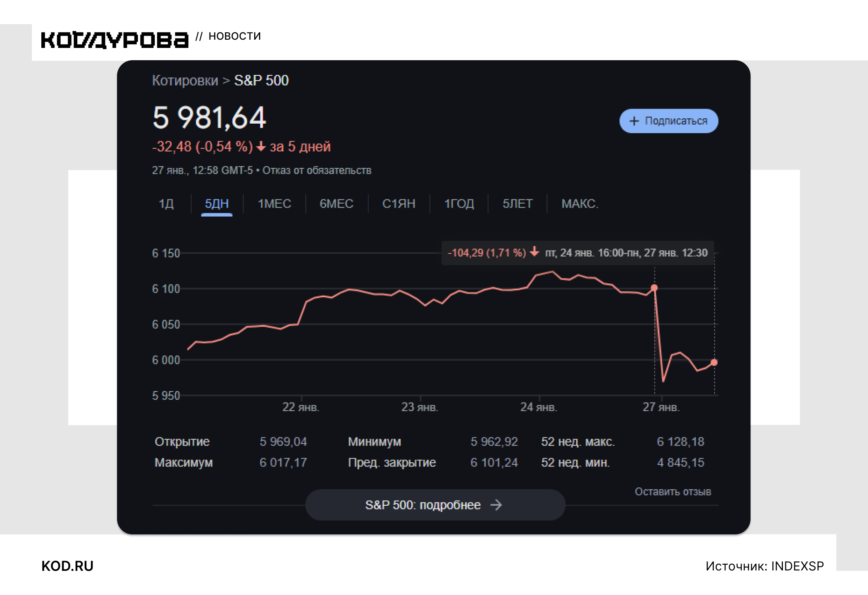Viewport: 868px width, 595px height.
Task: Click the Минимум value 5 962,92
Action: coord(494,441)
